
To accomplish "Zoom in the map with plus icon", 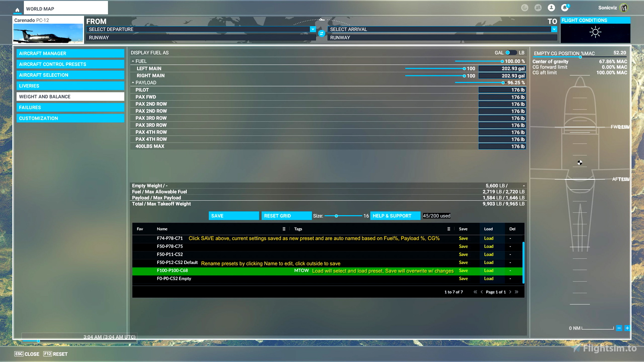I will 627,328.
